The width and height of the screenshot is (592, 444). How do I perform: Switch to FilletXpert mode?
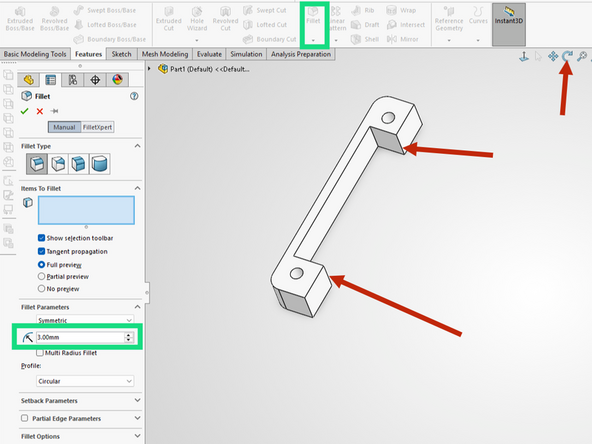pyautogui.click(x=97, y=127)
